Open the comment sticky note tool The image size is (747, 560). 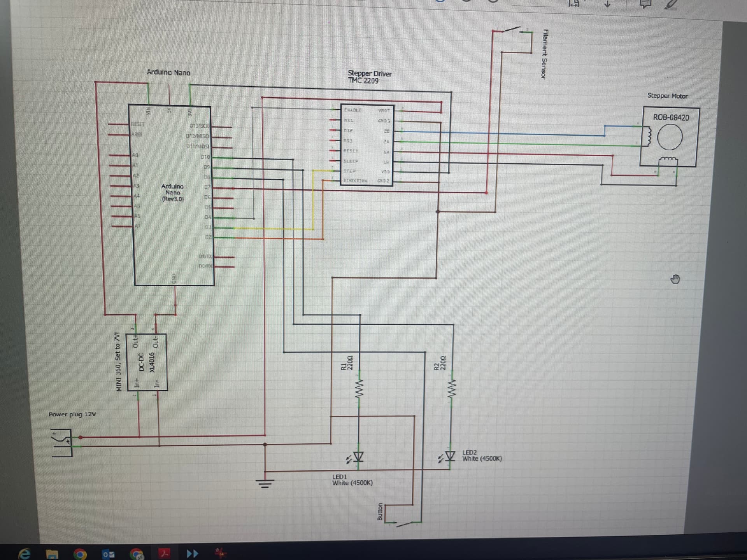click(x=645, y=4)
